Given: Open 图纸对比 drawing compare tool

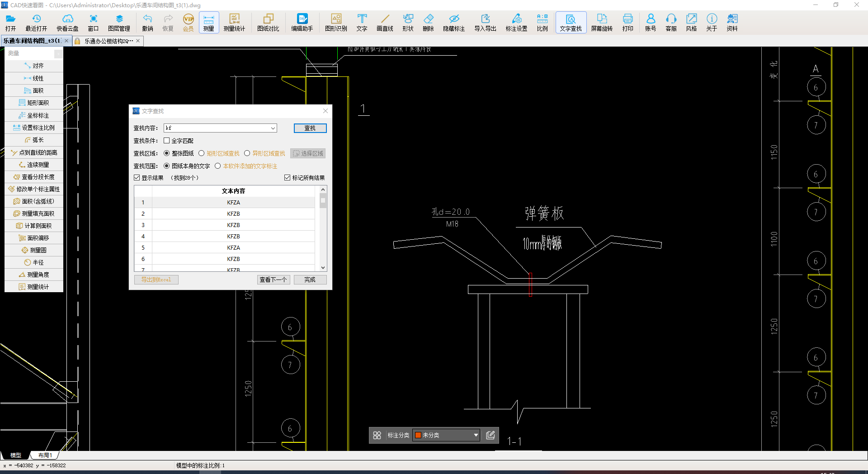Looking at the screenshot, I should (x=268, y=22).
